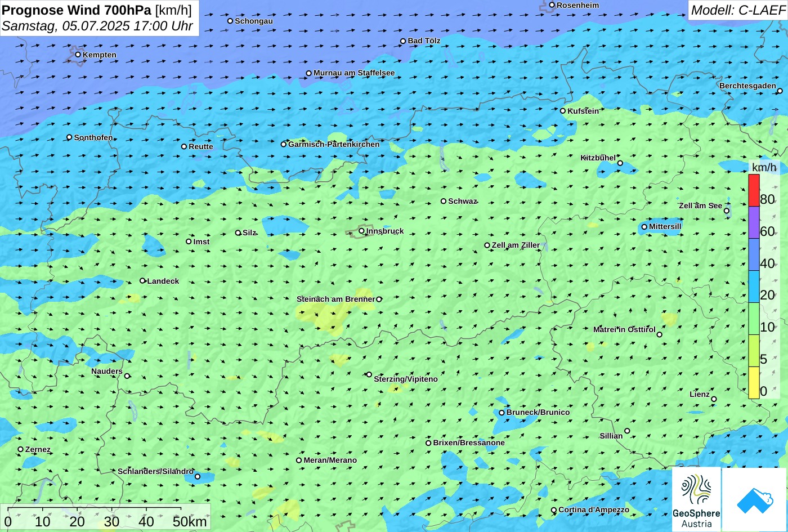This screenshot has width=788, height=532.
Task: Click the 'Brixen/Bressanone' label
Action: click(469, 442)
